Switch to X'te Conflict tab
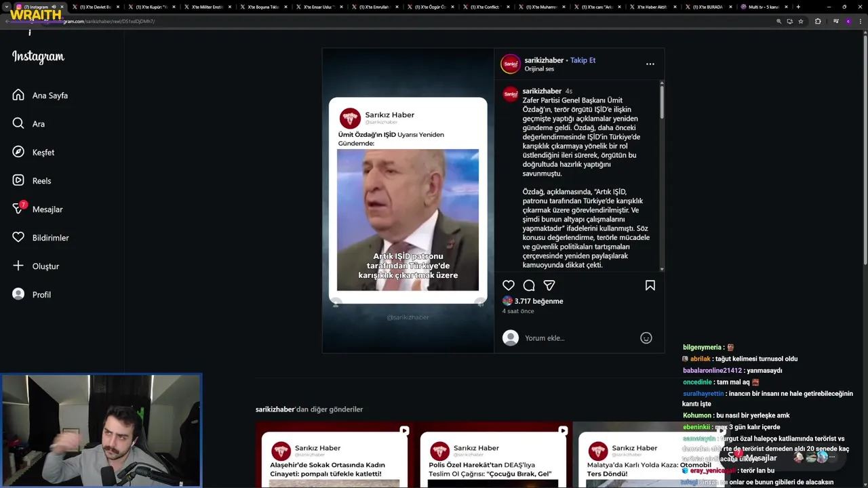Image resolution: width=868 pixels, height=488 pixels. (486, 7)
